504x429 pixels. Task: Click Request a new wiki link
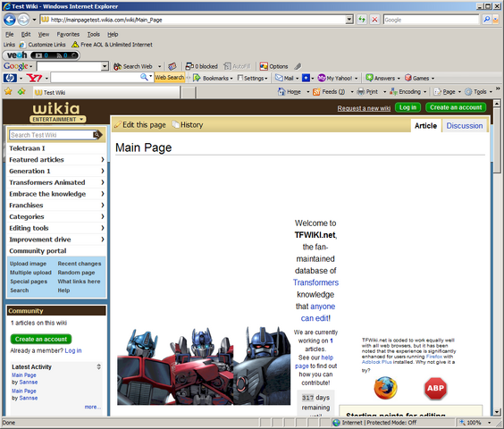[364, 108]
